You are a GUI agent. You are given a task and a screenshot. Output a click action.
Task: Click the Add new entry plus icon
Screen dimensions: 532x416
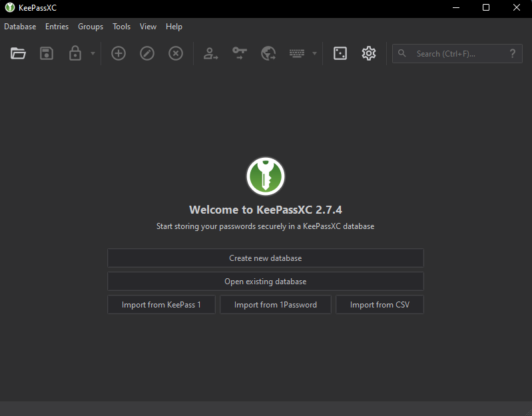(x=119, y=53)
